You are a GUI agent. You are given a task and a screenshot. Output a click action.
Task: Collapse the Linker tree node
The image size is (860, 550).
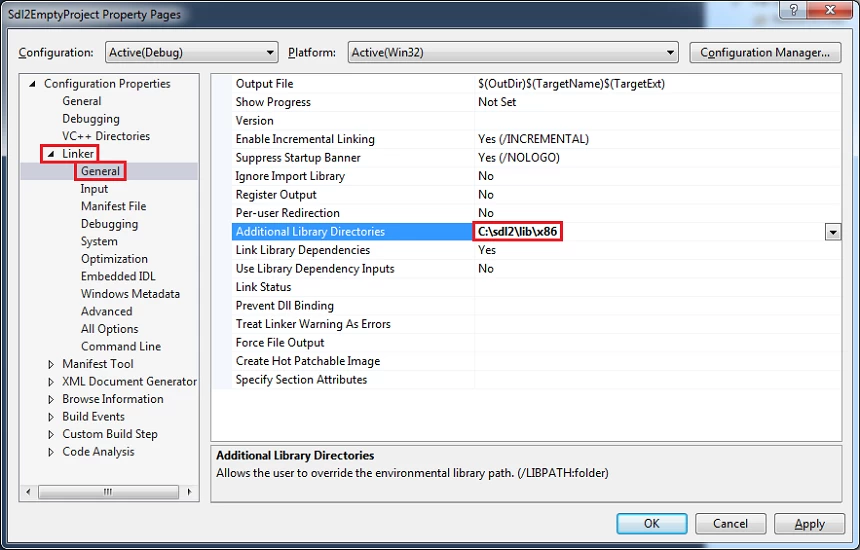(x=51, y=154)
